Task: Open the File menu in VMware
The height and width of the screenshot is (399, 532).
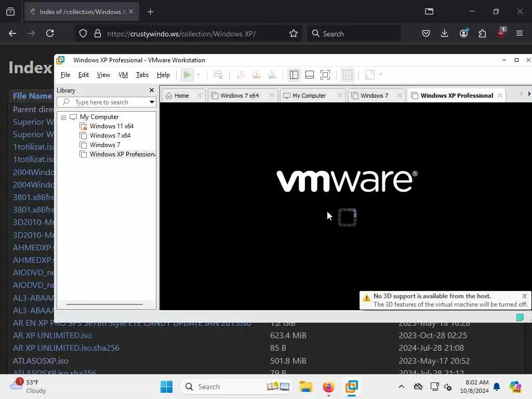Action: 65,75
